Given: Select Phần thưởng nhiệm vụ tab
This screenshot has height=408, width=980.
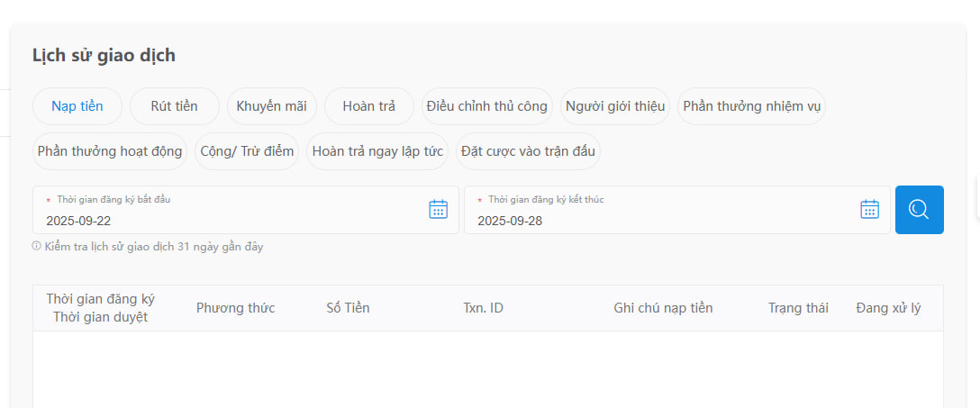Looking at the screenshot, I should 751,106.
